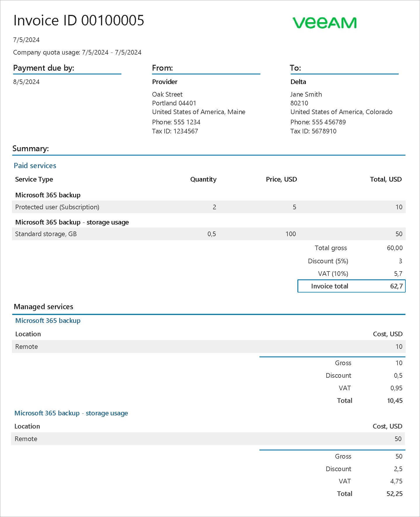The width and height of the screenshot is (420, 517).
Task: Click the Invoice ID 00100005 heading
Action: 79,20
